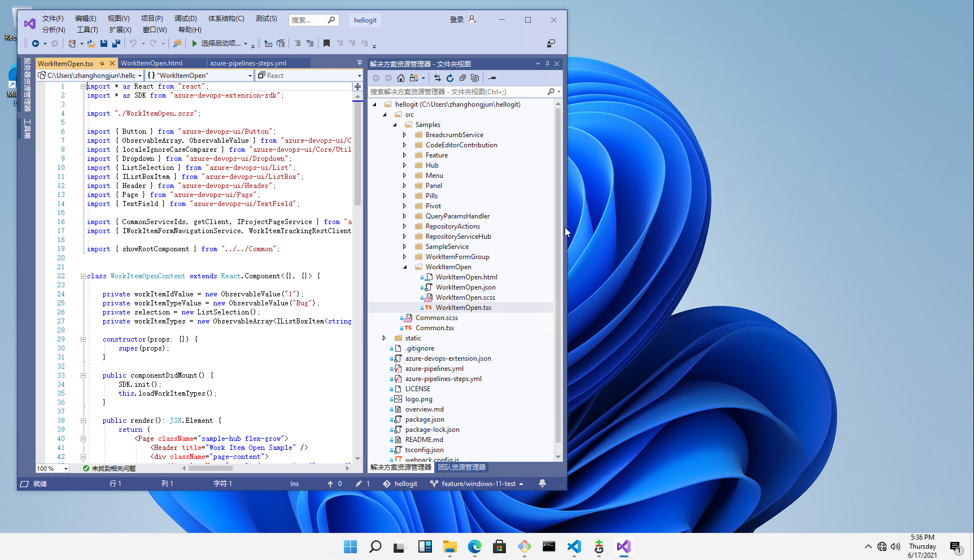Open File Explorer from taskbar
This screenshot has height=560, width=974.
click(x=449, y=546)
